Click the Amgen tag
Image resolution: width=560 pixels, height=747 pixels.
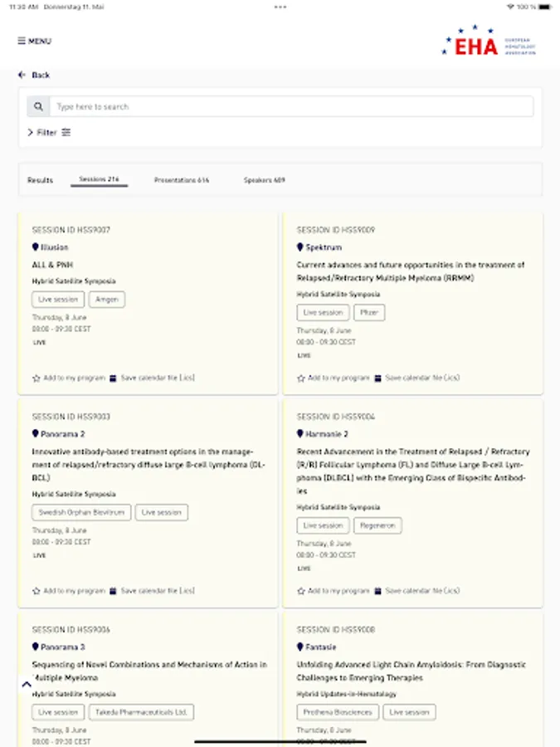pos(107,300)
